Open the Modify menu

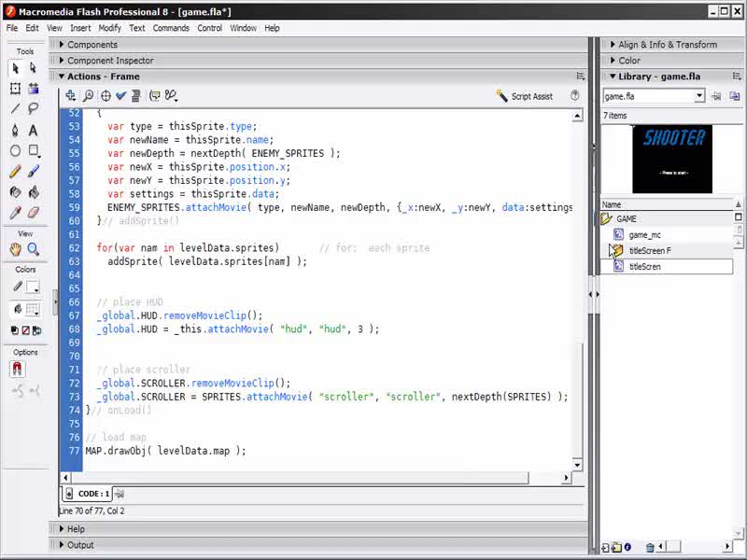pos(110,28)
